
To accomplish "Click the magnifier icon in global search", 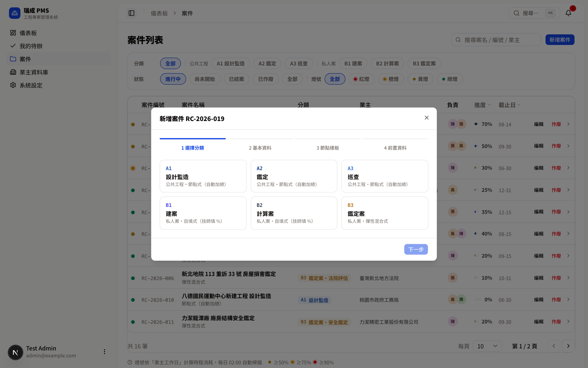I will [x=516, y=13].
